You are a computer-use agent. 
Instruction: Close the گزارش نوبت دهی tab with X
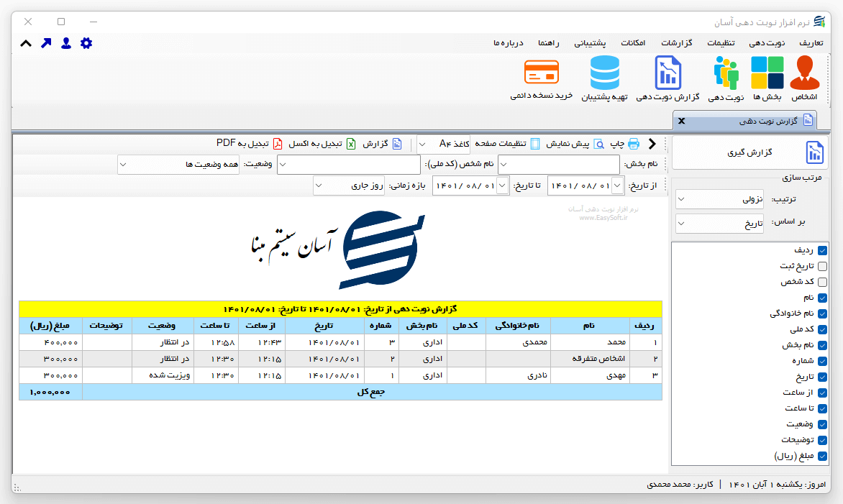coord(681,121)
